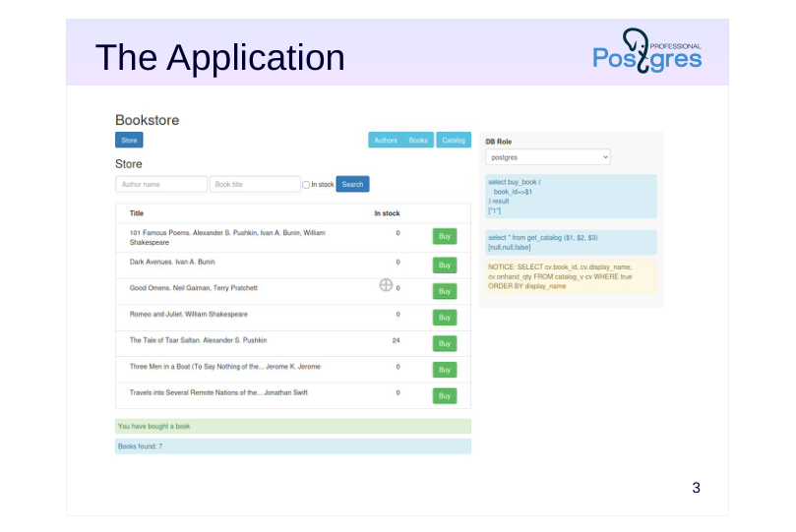Select the '101 Famous Poems' title text
Image resolution: width=796 pixels, height=532 pixels.
tap(227, 237)
